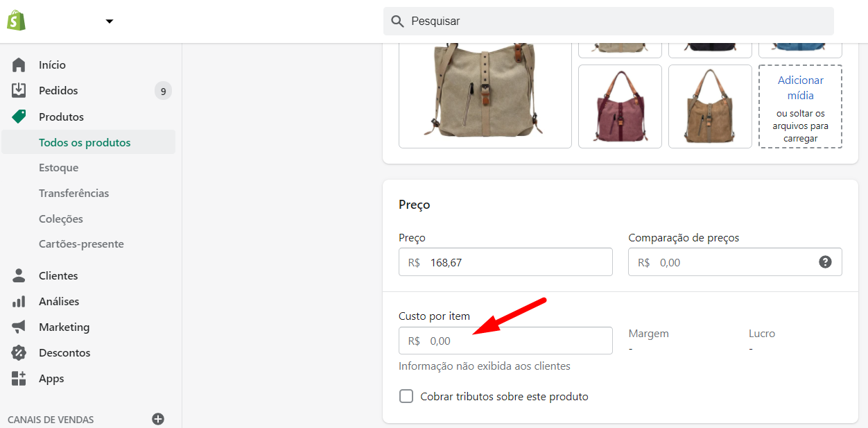Select the main beige bag image
The width and height of the screenshot is (868, 428).
[x=485, y=95]
